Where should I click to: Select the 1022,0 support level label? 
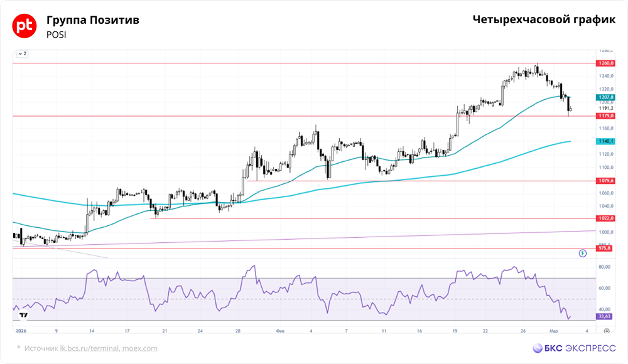pyautogui.click(x=605, y=218)
